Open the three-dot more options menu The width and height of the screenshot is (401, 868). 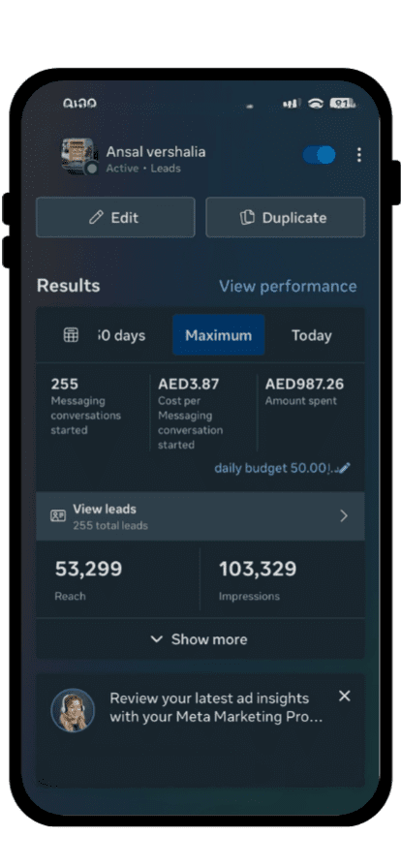(x=359, y=155)
